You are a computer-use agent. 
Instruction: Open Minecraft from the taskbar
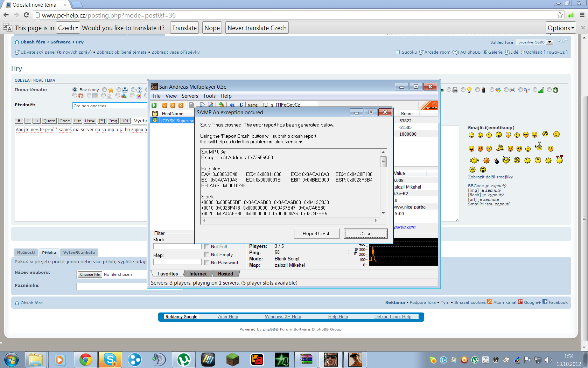pos(232,360)
